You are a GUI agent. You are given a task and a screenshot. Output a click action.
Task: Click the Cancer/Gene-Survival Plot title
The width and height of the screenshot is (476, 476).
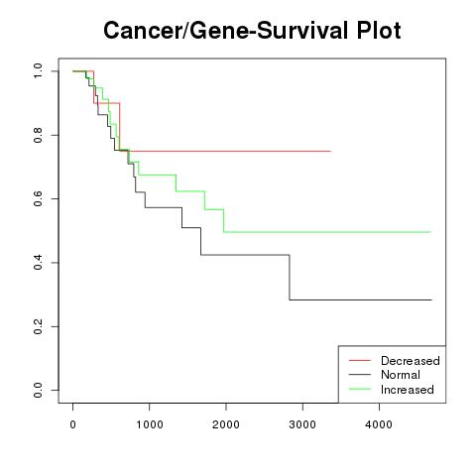tap(252, 31)
